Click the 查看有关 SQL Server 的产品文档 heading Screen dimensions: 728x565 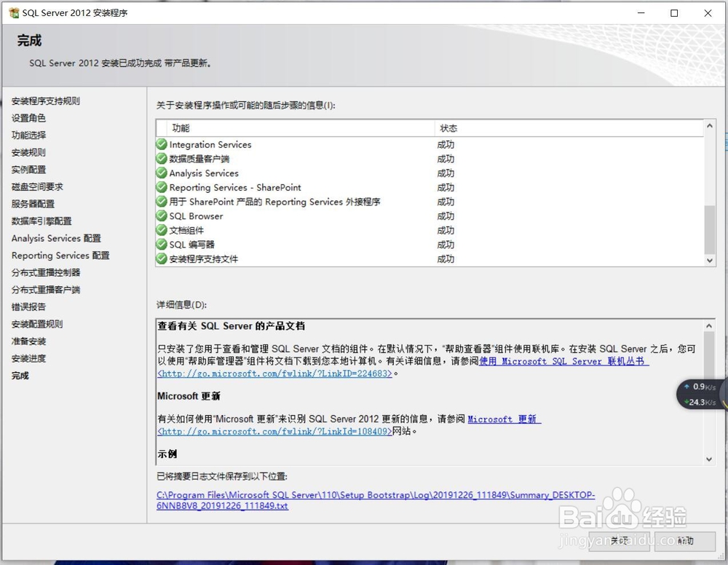tap(232, 326)
